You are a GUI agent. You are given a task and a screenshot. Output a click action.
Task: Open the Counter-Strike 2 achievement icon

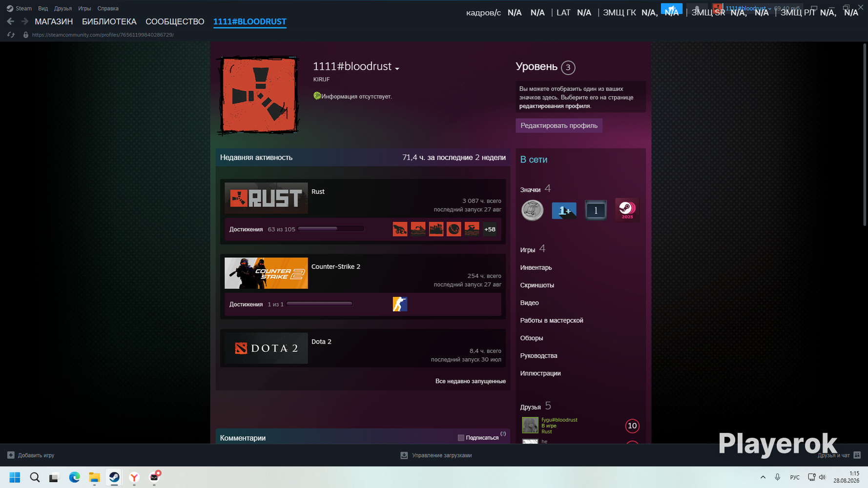400,304
